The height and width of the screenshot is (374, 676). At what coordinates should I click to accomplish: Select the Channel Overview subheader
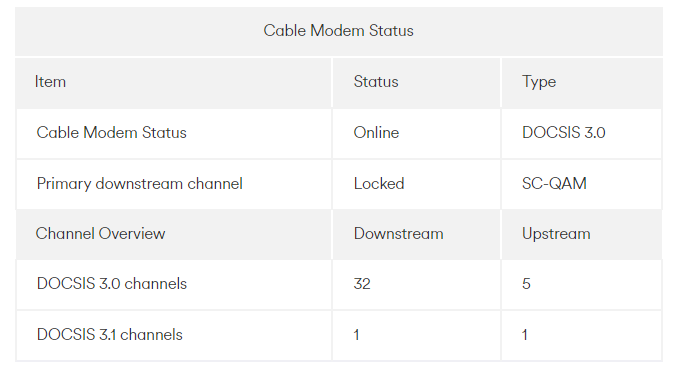[100, 234]
